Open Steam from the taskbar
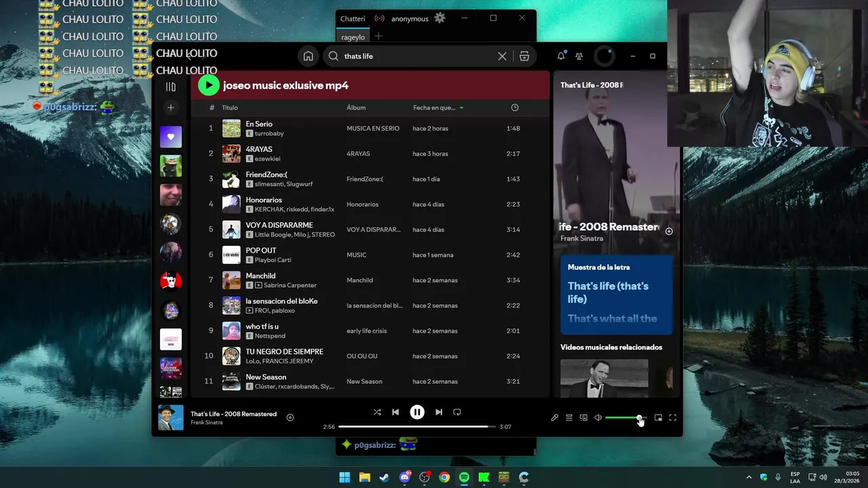Screen dimensions: 868x488 (384, 477)
